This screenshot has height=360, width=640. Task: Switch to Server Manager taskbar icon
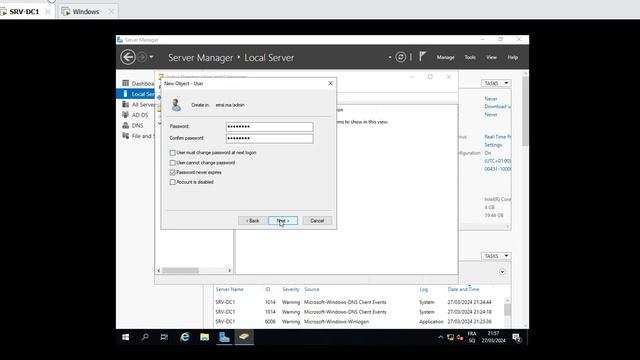tap(224, 337)
